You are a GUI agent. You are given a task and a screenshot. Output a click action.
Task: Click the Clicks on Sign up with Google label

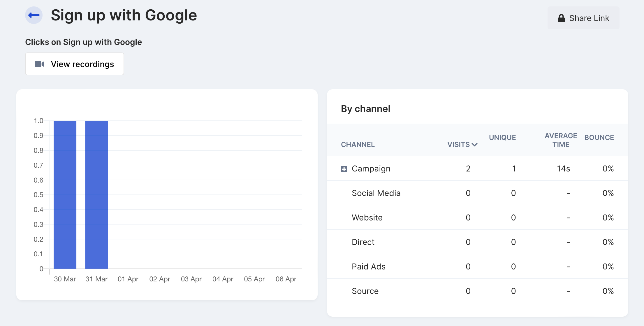[84, 42]
